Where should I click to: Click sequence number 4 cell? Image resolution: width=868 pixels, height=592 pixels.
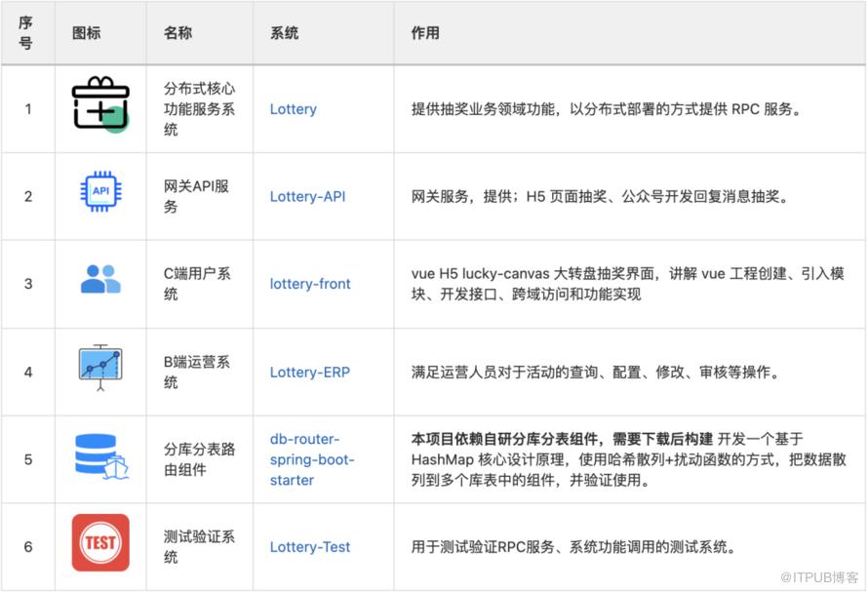point(27,373)
